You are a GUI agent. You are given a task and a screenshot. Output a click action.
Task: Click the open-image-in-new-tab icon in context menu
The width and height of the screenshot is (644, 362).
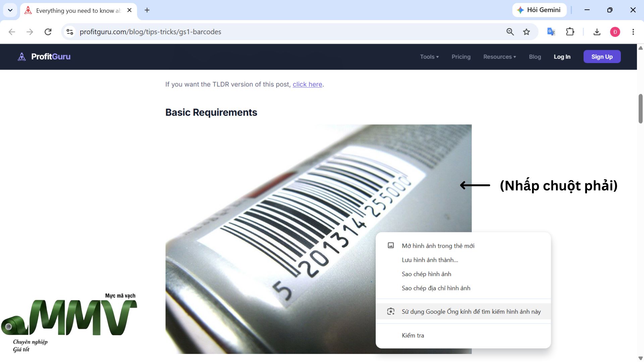391,245
